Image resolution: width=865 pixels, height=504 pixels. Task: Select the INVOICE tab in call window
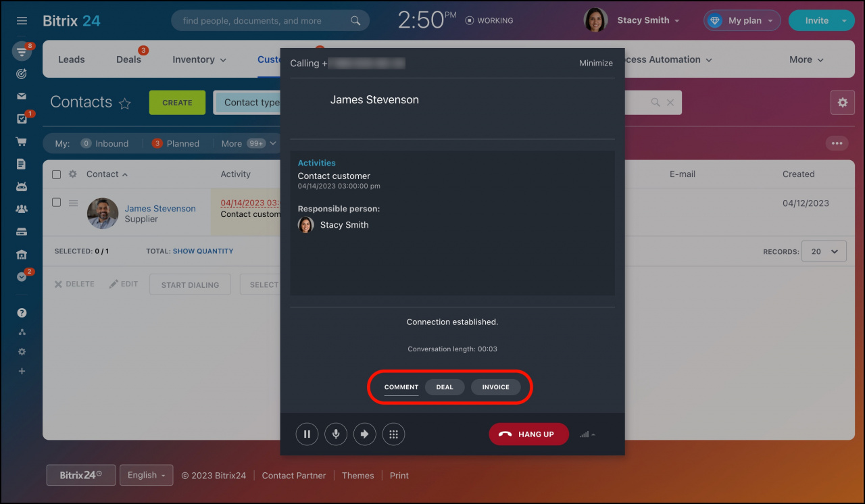click(495, 387)
